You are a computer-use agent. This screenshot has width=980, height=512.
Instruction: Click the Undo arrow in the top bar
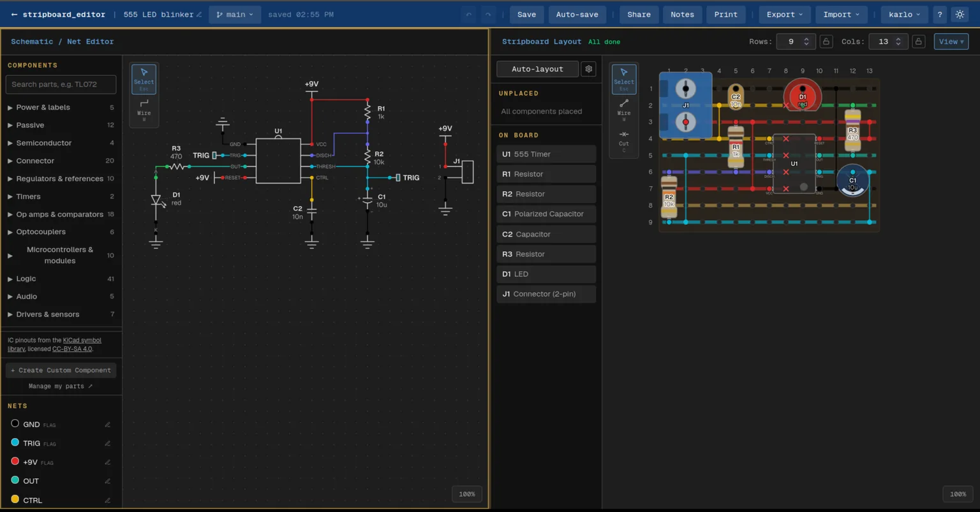[x=469, y=15]
